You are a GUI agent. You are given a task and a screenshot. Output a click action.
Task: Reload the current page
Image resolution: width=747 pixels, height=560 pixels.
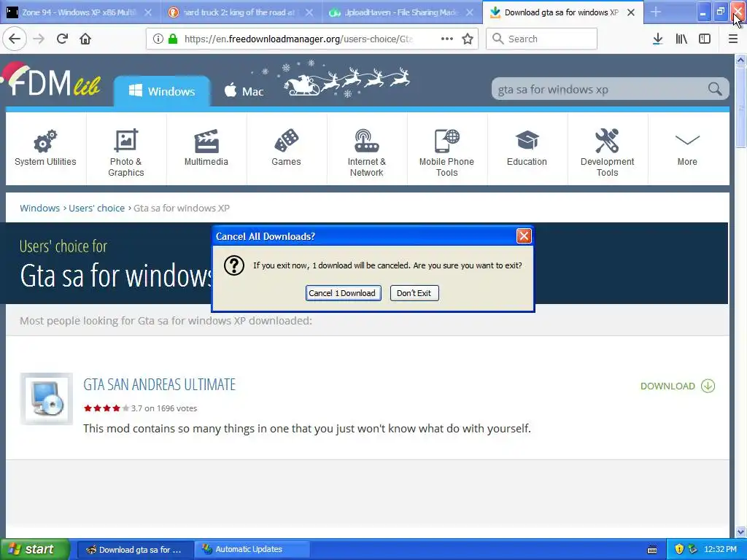click(63, 39)
